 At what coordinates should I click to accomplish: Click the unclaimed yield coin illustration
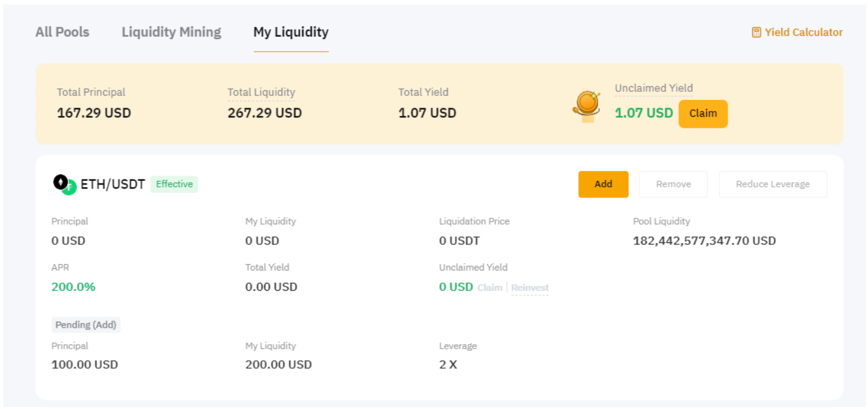[587, 105]
